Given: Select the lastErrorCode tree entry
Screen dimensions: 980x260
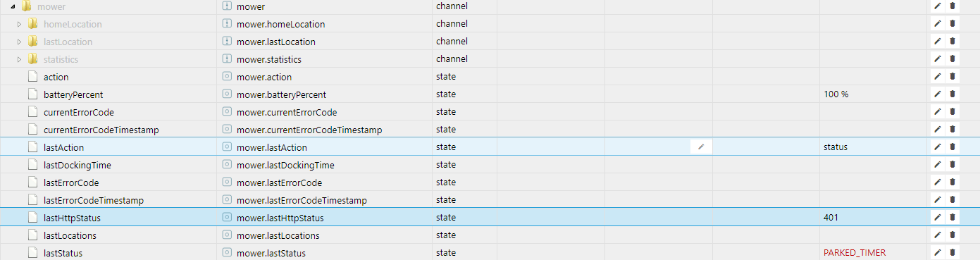Looking at the screenshot, I should 75,182.
